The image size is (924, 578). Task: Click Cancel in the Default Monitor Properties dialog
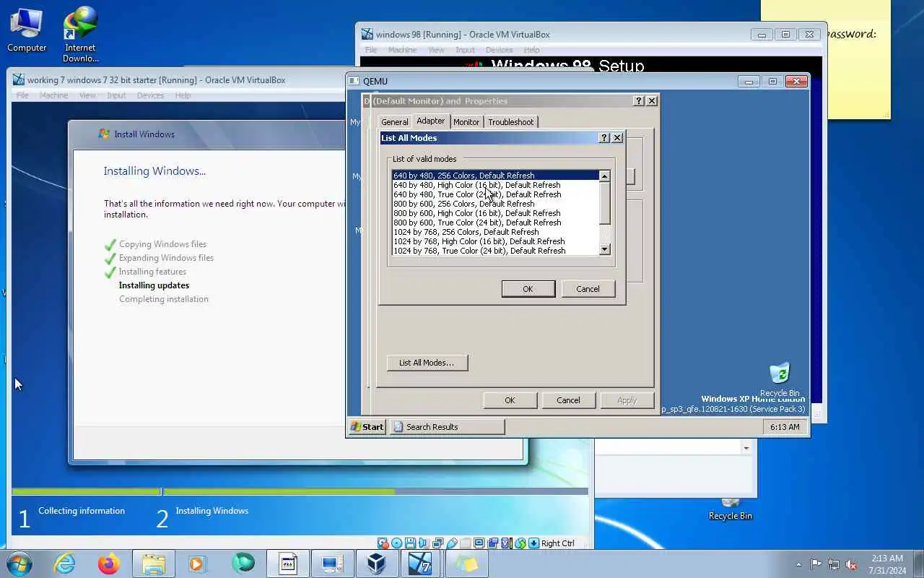(x=568, y=400)
